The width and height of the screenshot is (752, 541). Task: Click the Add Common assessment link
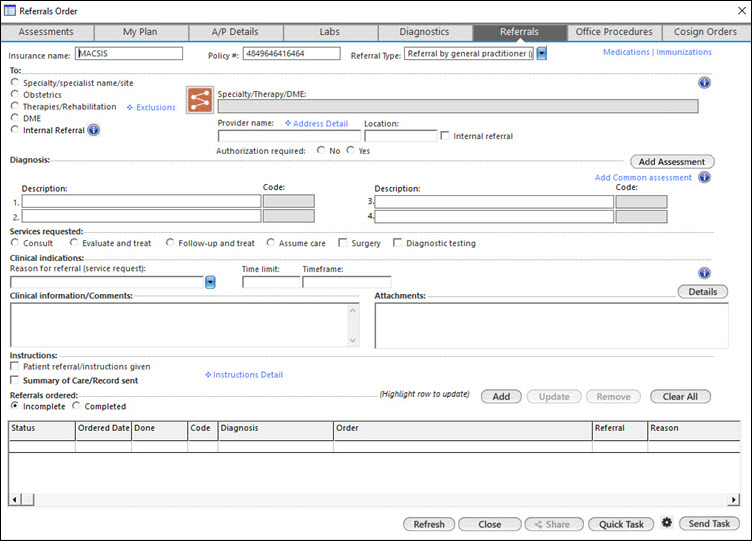tap(643, 177)
